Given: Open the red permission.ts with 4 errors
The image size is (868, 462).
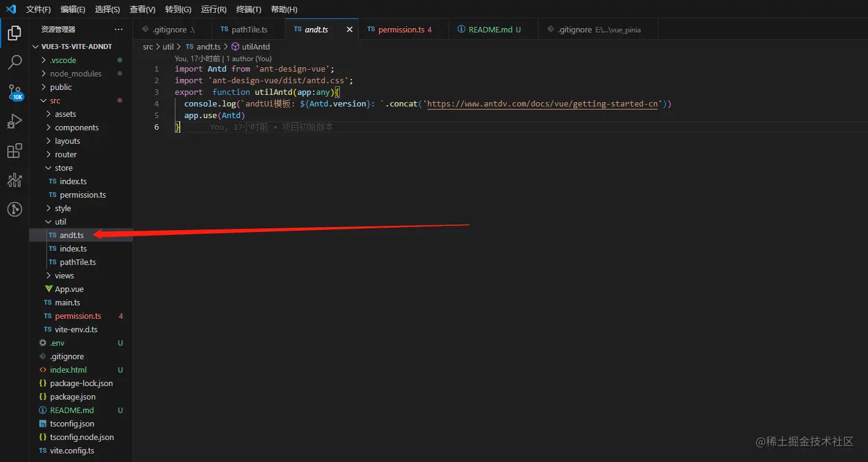Looking at the screenshot, I should point(78,316).
